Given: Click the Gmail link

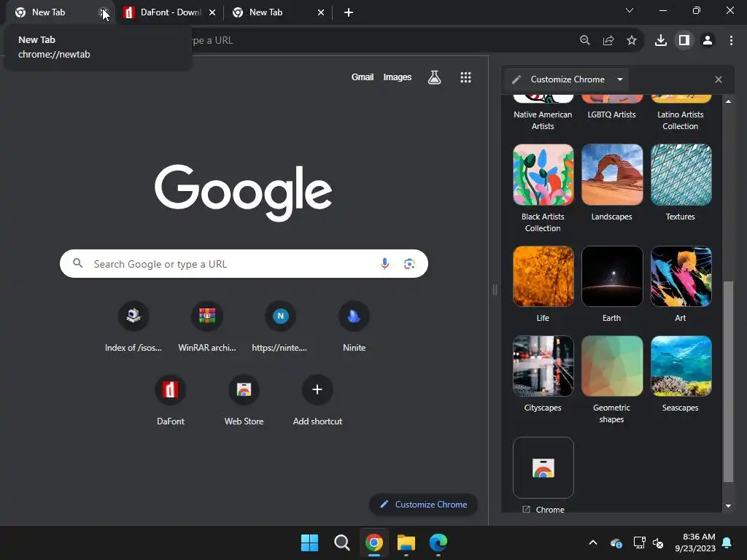Looking at the screenshot, I should pos(363,77).
